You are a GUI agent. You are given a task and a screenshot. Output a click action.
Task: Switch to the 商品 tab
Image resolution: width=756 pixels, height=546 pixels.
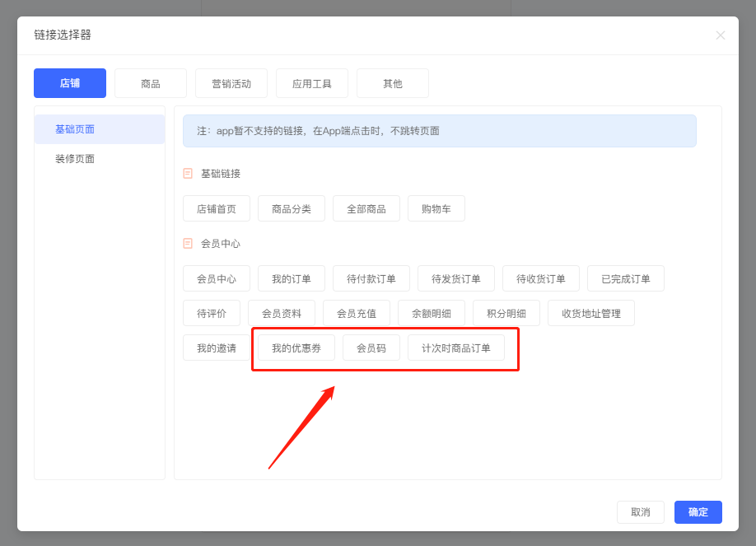coord(151,83)
